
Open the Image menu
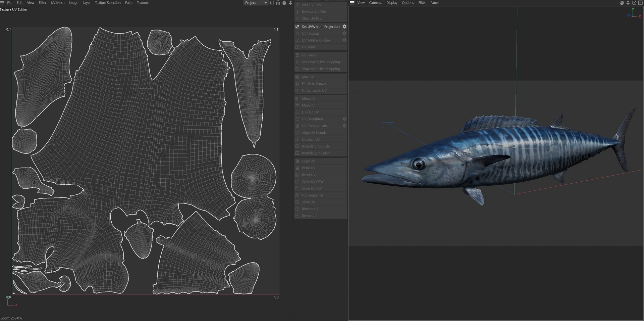(73, 3)
